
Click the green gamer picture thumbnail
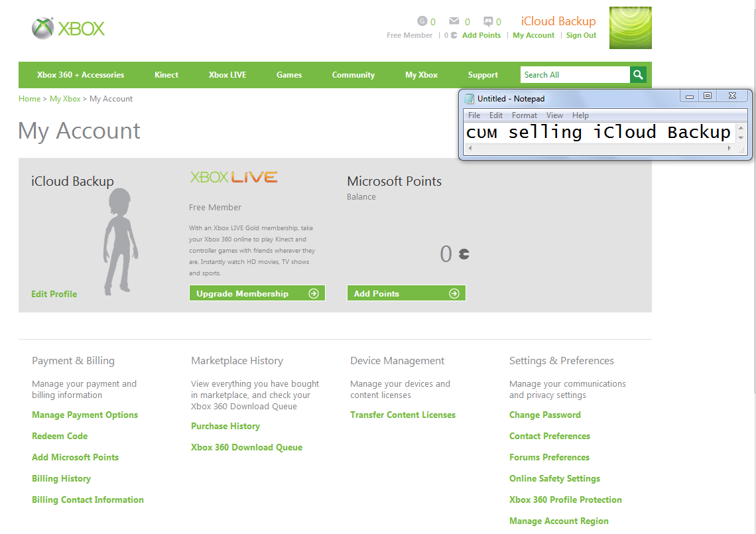coord(630,28)
